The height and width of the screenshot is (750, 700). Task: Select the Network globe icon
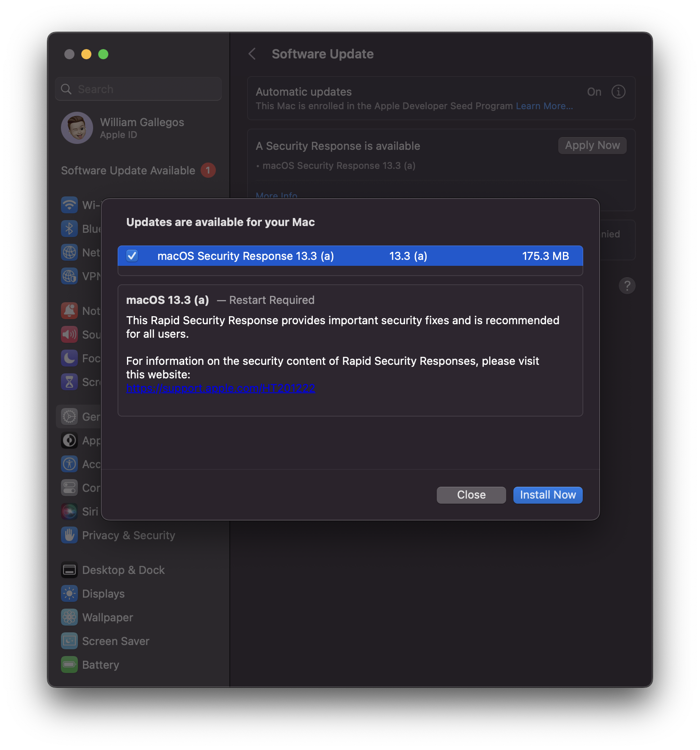tap(69, 253)
